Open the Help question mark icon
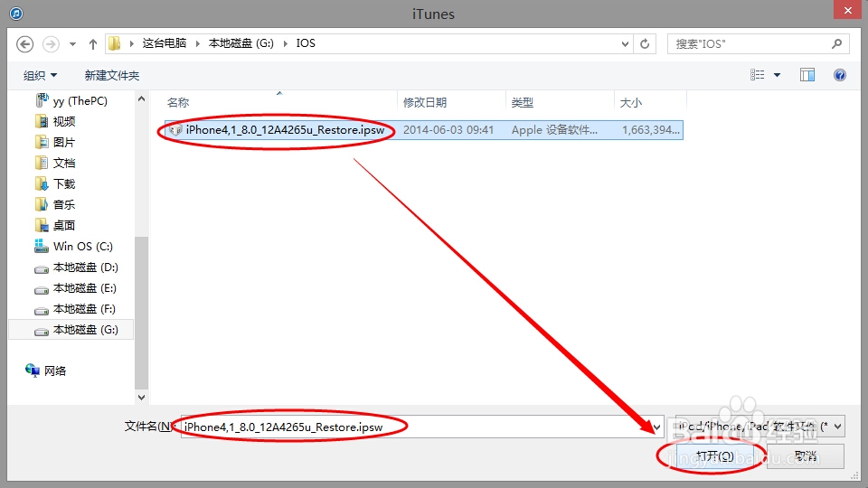The width and height of the screenshot is (868, 488). (840, 75)
